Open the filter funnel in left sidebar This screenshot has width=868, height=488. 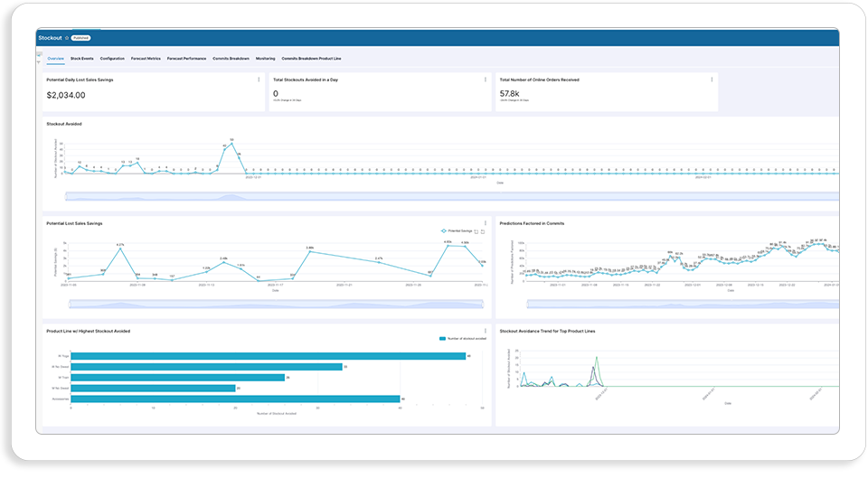point(39,62)
